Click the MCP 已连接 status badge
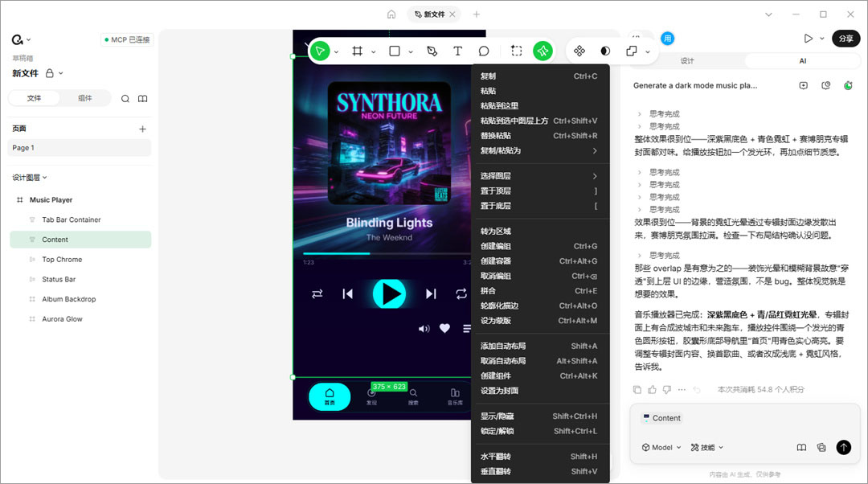Screen dimensions: 868x484 pyautogui.click(x=127, y=40)
